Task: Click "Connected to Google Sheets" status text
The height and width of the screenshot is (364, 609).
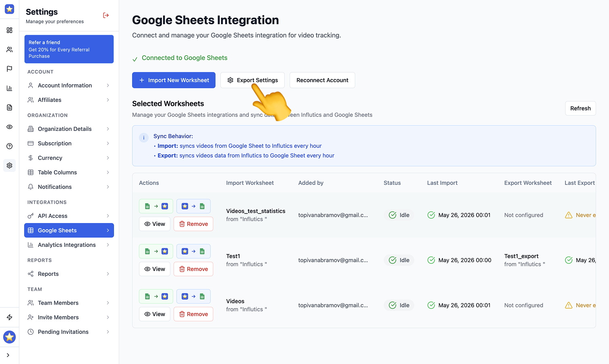Action: click(184, 58)
